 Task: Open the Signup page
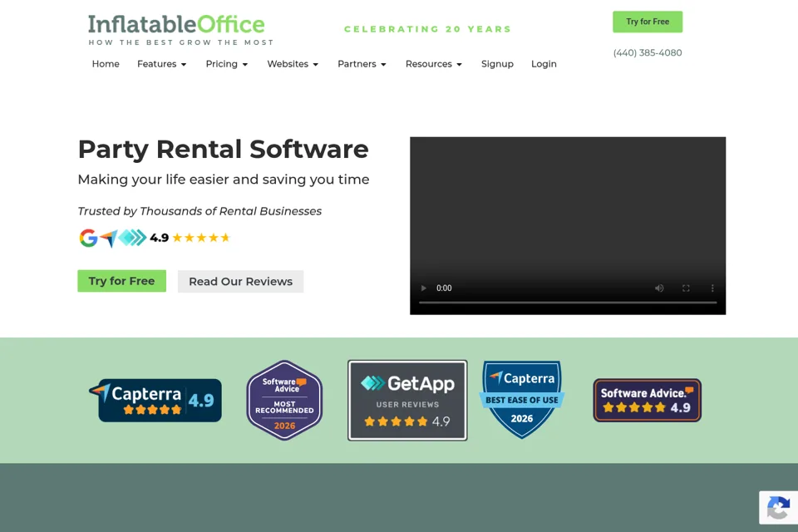click(497, 64)
